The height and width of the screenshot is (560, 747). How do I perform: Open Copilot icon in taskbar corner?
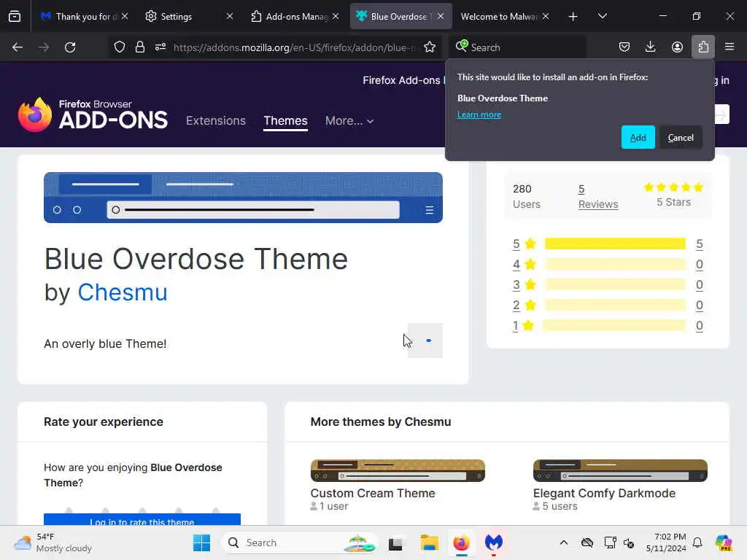click(x=724, y=542)
